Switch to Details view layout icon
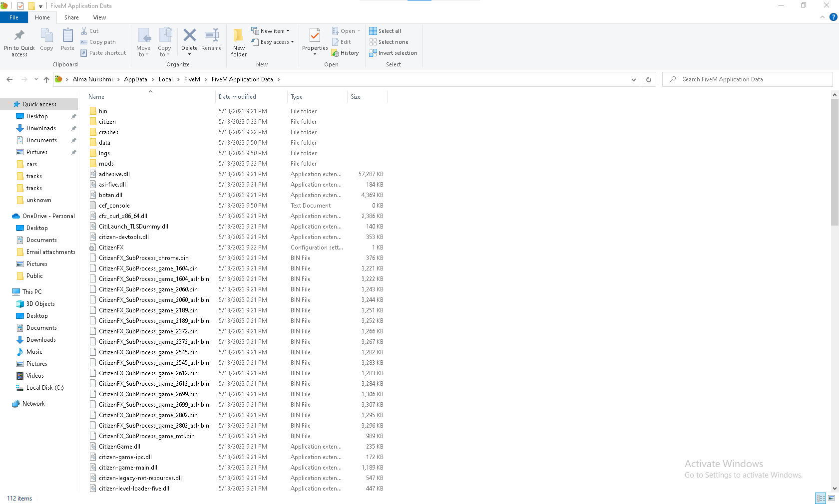 (821, 498)
